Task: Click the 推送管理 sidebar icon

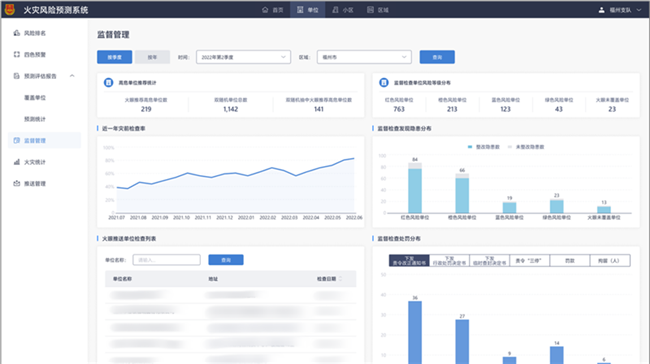Action: click(17, 183)
